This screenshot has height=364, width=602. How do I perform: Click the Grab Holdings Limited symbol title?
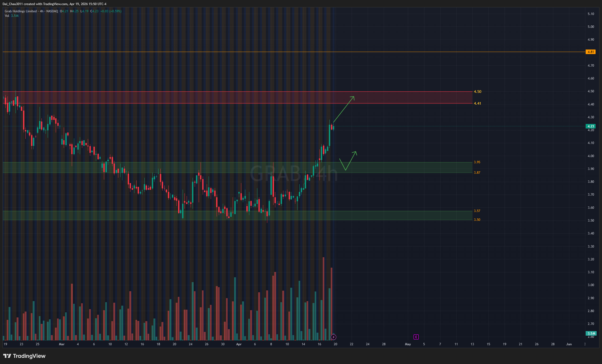(21, 11)
